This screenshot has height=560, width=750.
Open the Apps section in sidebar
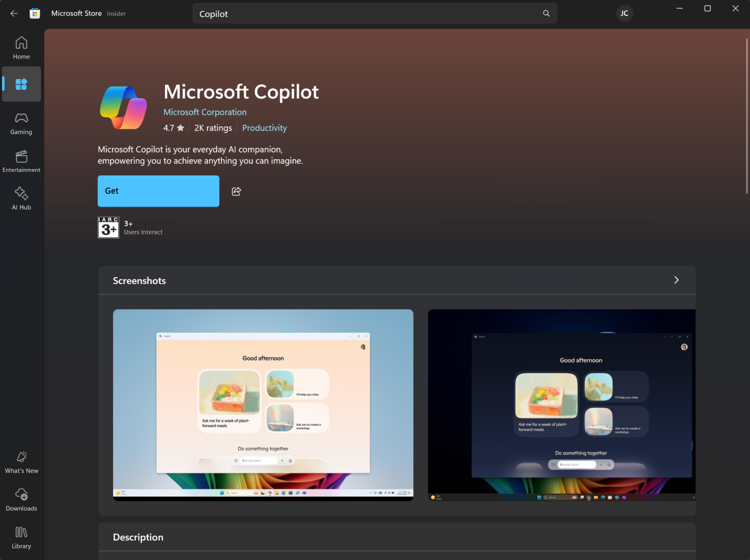21,84
